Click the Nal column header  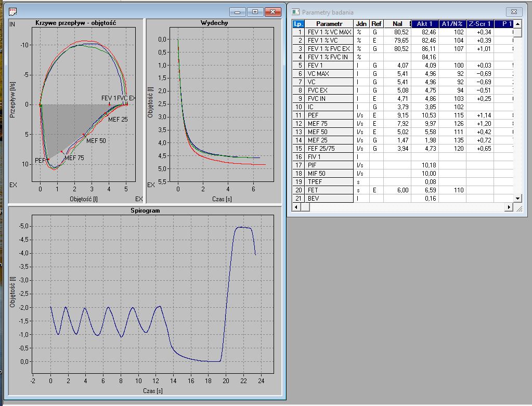tap(397, 24)
